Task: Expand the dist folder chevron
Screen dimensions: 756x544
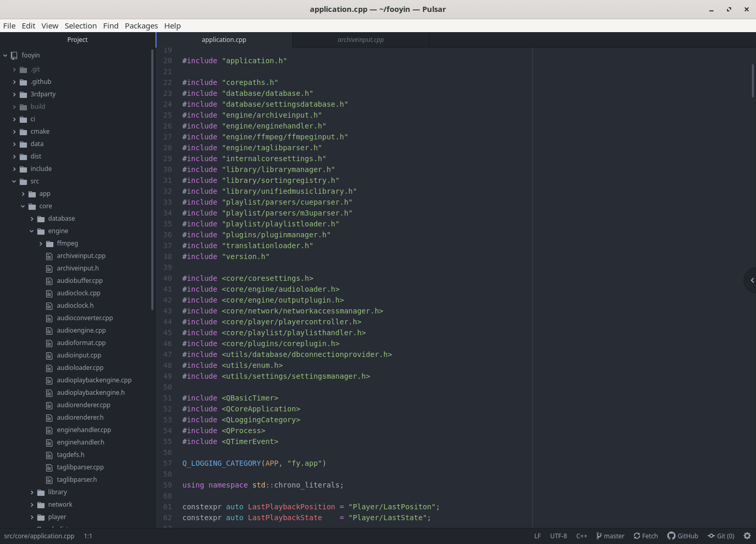Action: (x=14, y=156)
